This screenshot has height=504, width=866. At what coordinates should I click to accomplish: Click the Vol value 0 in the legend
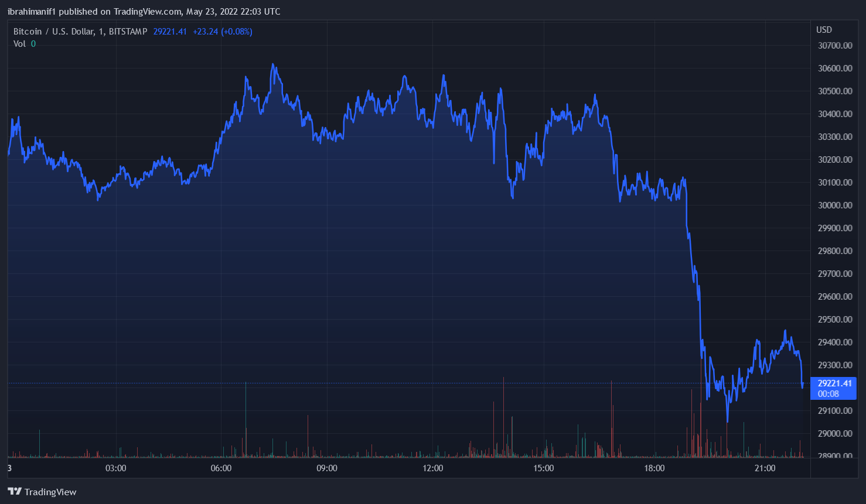pos(33,44)
